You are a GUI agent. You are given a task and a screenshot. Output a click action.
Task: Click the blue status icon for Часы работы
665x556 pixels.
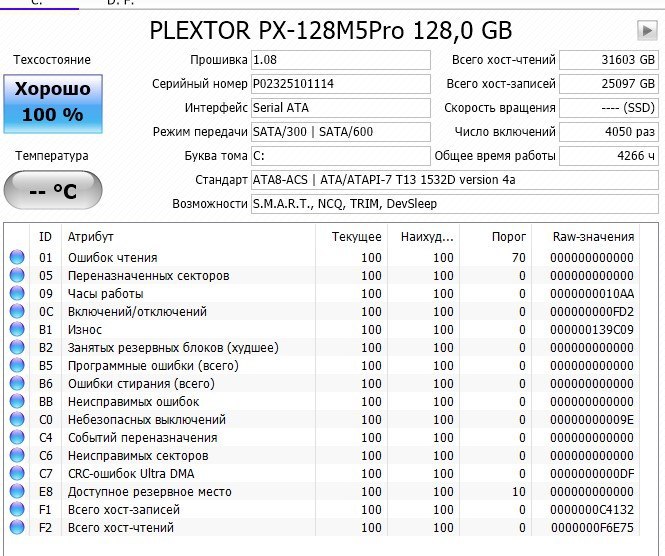tap(17, 293)
